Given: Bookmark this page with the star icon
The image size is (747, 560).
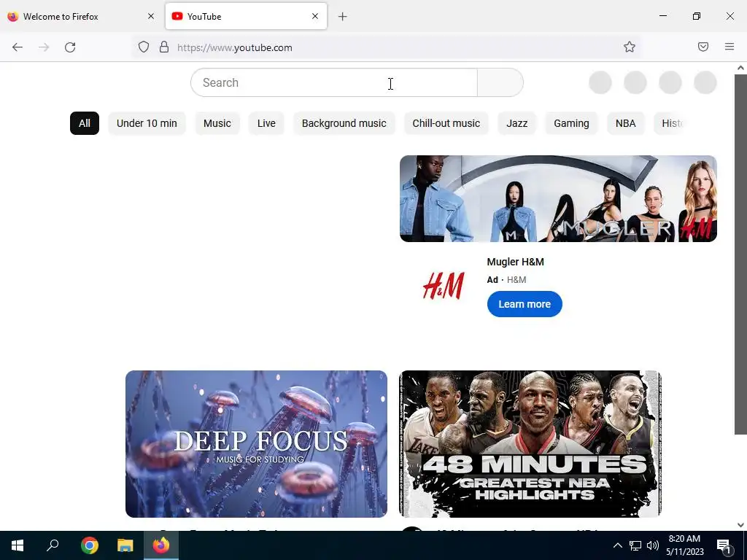Looking at the screenshot, I should tap(630, 47).
